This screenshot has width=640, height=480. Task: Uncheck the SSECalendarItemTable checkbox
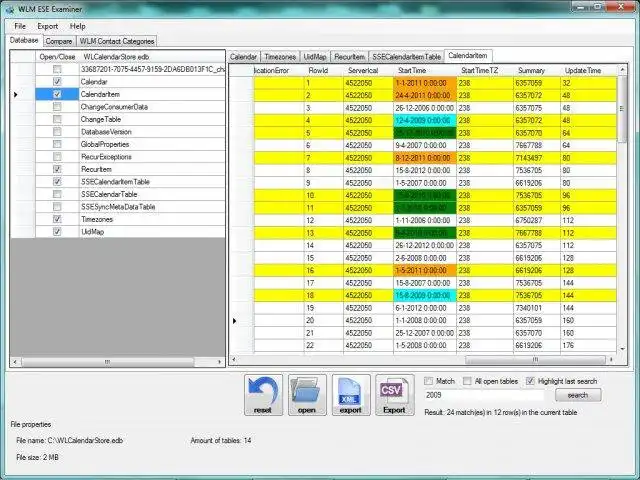57,182
